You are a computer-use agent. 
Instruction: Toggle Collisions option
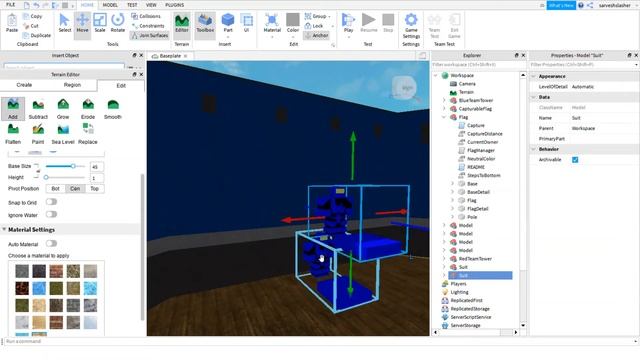[146, 16]
